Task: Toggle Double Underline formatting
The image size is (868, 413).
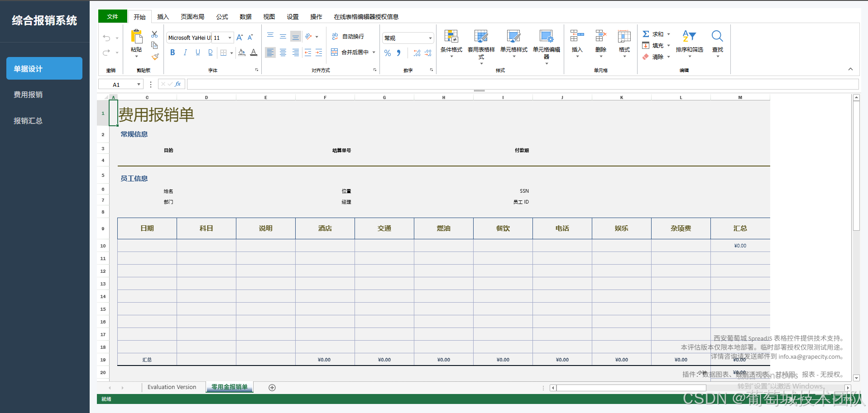Action: (211, 52)
